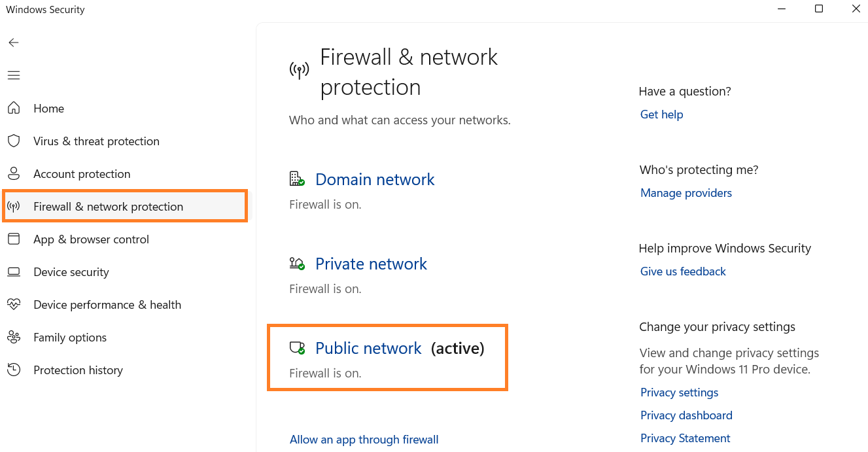Click the back arrow icon
Image resolution: width=868 pixels, height=452 pixels.
(14, 43)
